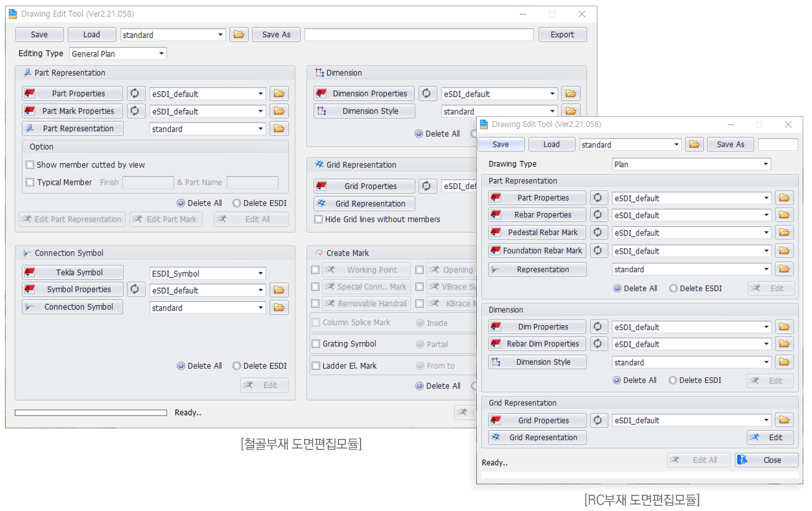812x511 pixels.
Task: Click the Close button in RC window
Action: 767,460
